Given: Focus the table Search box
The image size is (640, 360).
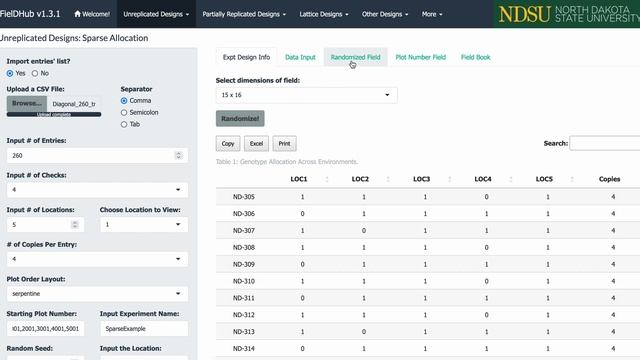Looking at the screenshot, I should pyautogui.click(x=605, y=143).
